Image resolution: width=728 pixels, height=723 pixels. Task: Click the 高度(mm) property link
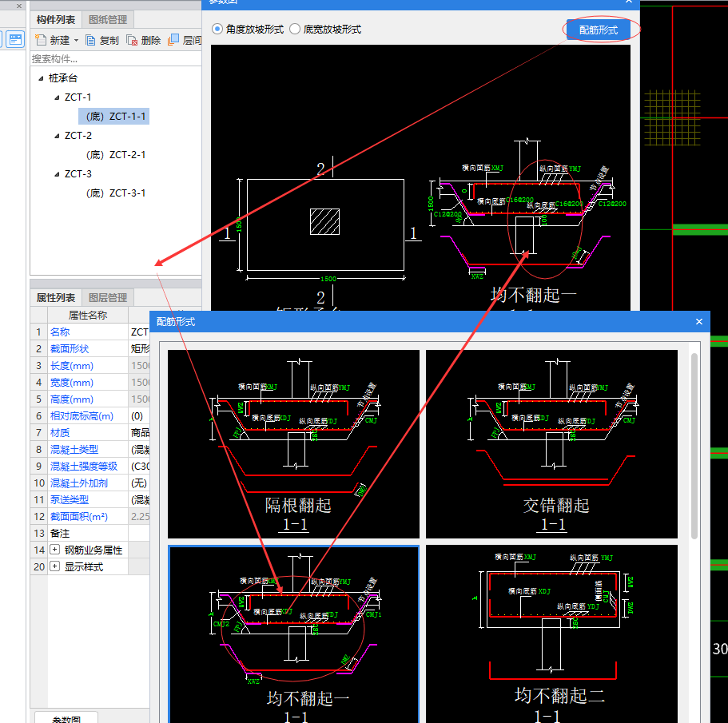pos(72,399)
